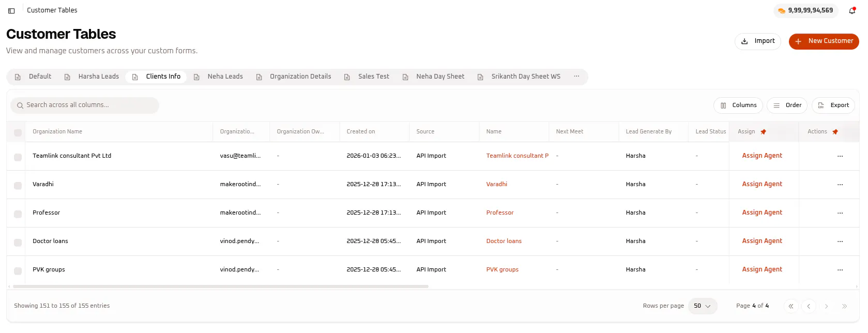
Task: Open the Srikanth Day Sheet WS tab
Action: pos(519,77)
